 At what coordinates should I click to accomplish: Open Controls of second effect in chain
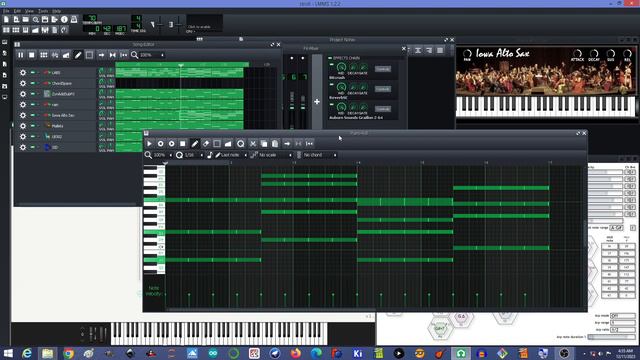[x=382, y=89]
